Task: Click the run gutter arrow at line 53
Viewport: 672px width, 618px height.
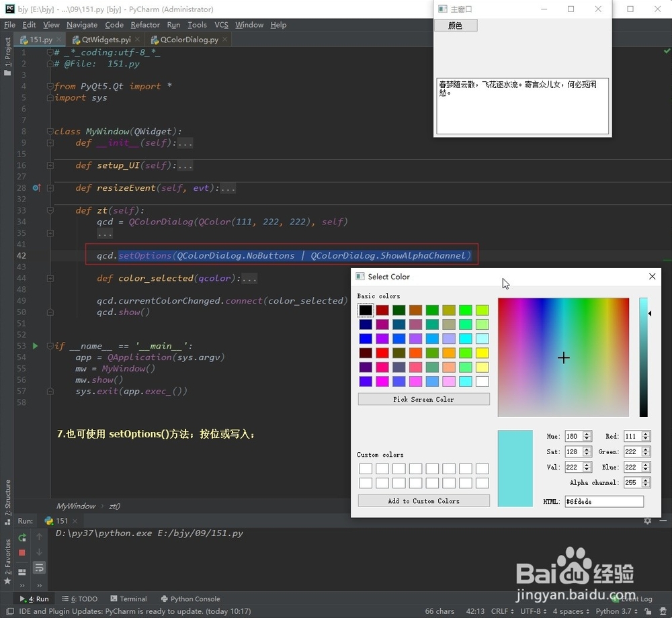Action: coord(35,346)
